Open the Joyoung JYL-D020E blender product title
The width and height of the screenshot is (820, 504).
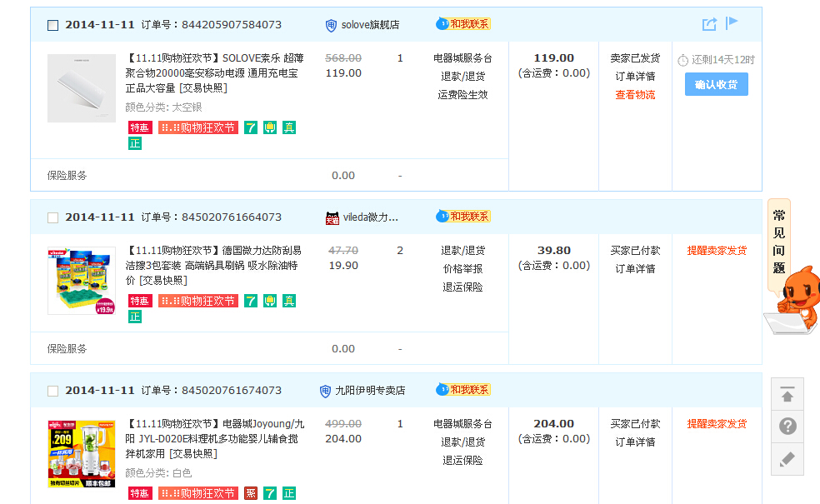(214, 439)
